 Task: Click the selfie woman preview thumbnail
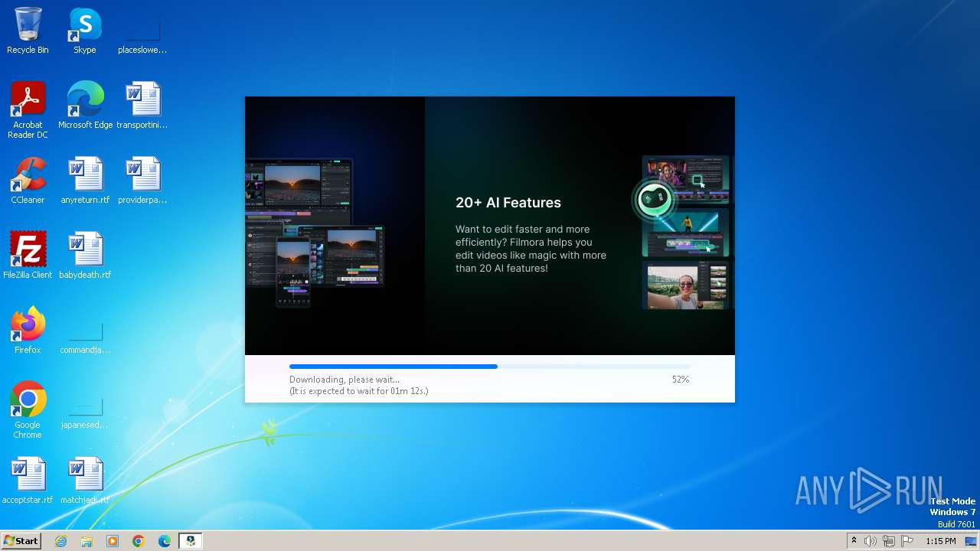[686, 285]
